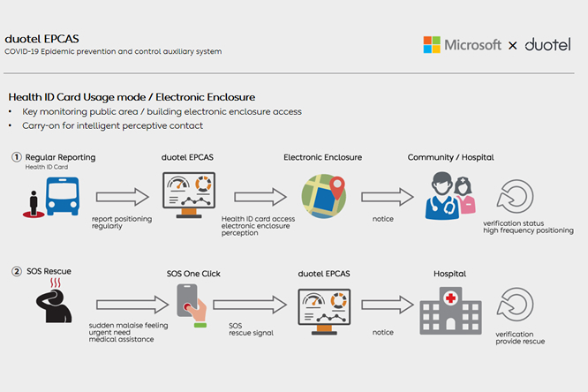The image size is (588, 392).
Task: Click 'report positioning regularly' caption
Action: click(122, 222)
